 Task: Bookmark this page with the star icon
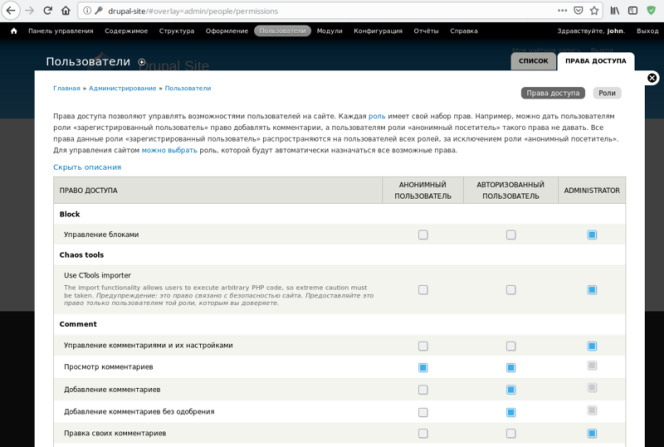[x=594, y=11]
